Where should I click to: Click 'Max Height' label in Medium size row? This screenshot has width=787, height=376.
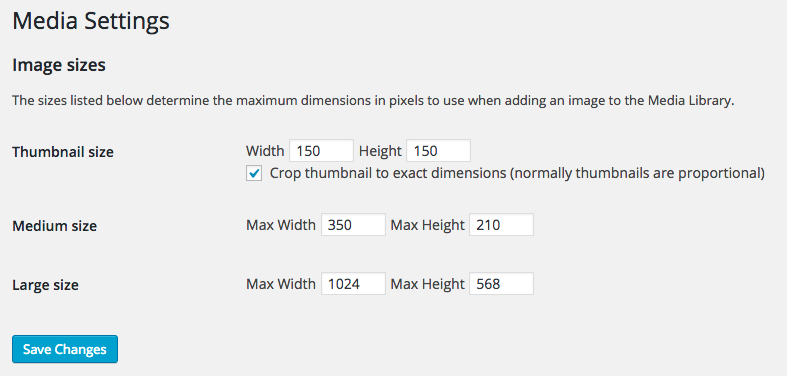point(428,225)
